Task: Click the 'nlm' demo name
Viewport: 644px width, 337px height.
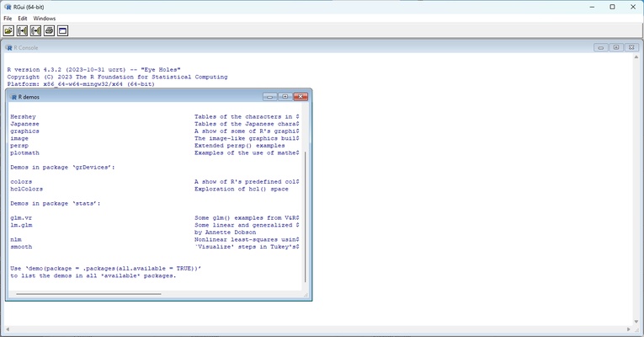Action: (x=16, y=239)
